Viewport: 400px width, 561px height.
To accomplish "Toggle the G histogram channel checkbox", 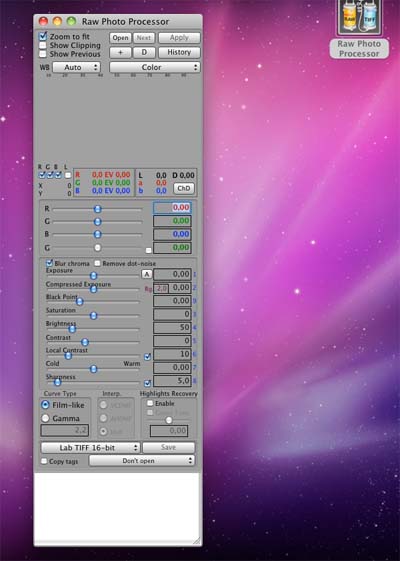I will [50, 175].
